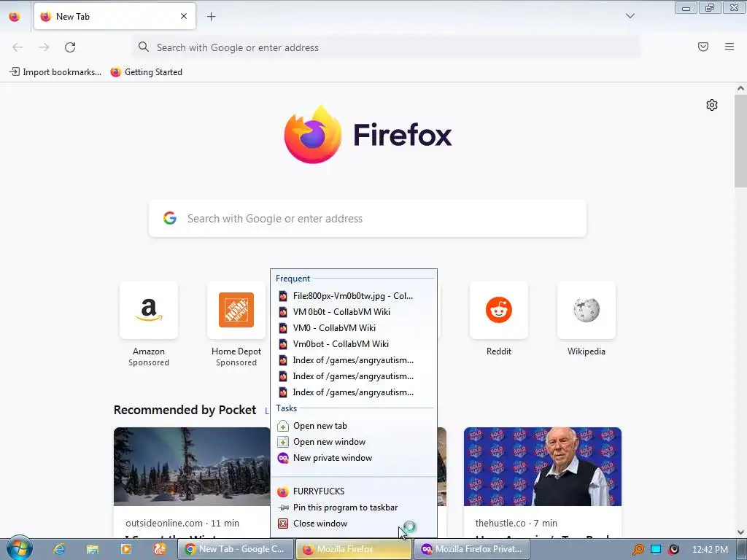Open Windows Explorer folder taskbar icon
Screen dimensions: 747x560
click(x=93, y=549)
